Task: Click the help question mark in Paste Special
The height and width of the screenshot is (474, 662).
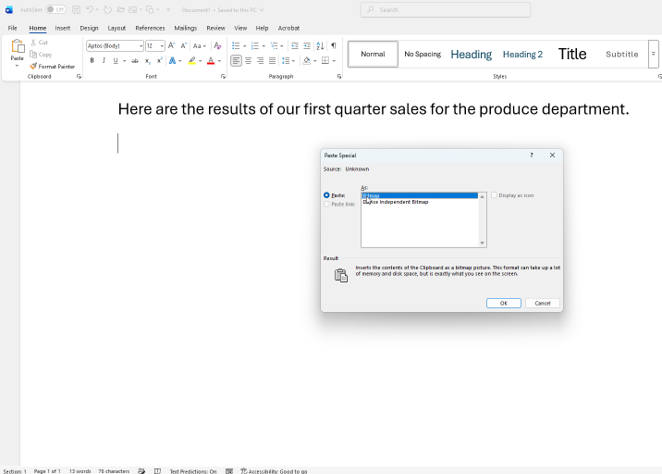Action: click(532, 155)
